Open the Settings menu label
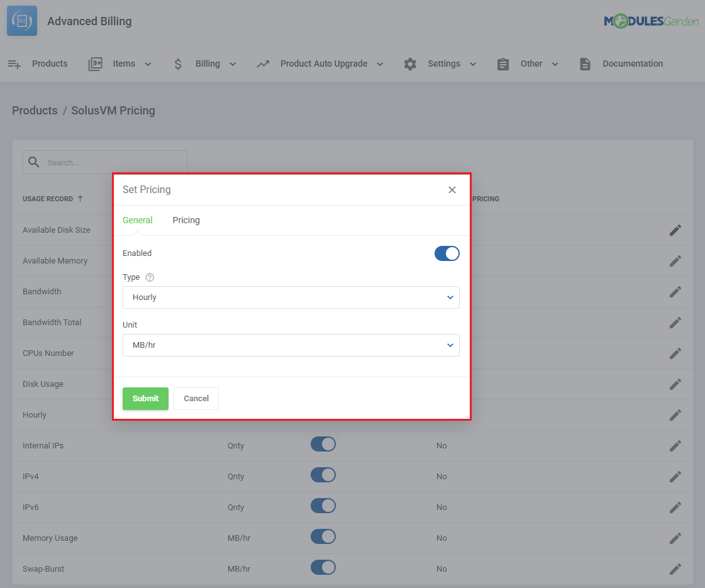Viewport: 705px width, 588px height. (x=444, y=64)
